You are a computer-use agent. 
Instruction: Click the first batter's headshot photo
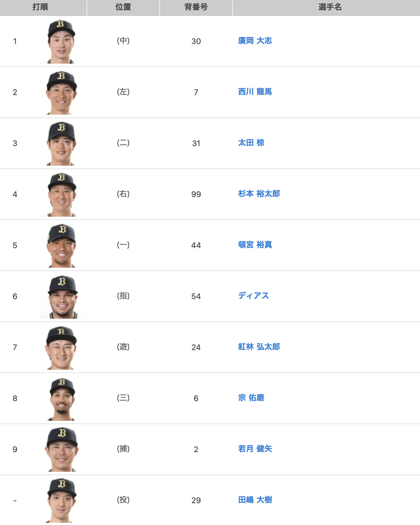(x=61, y=41)
